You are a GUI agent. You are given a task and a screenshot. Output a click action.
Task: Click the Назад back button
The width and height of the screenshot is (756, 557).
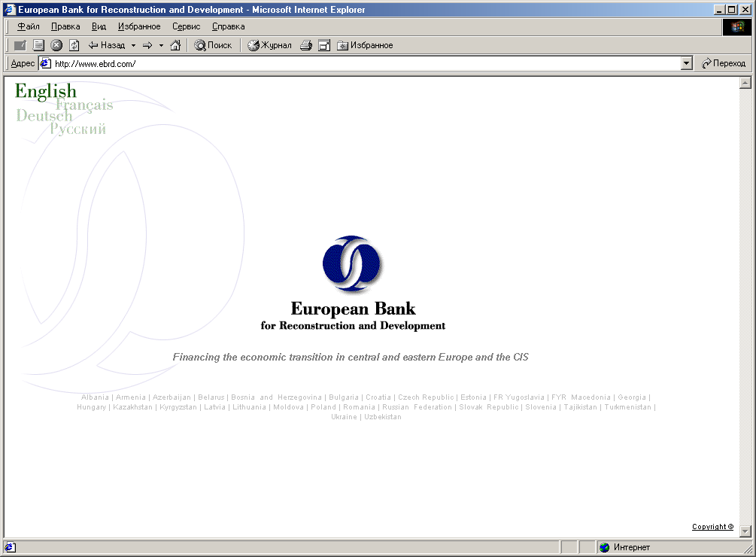[107, 45]
